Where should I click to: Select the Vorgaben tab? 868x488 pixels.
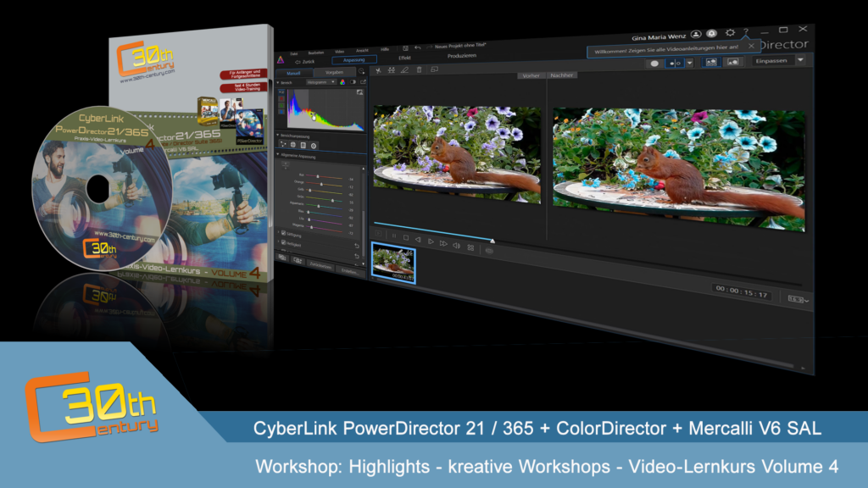[334, 72]
